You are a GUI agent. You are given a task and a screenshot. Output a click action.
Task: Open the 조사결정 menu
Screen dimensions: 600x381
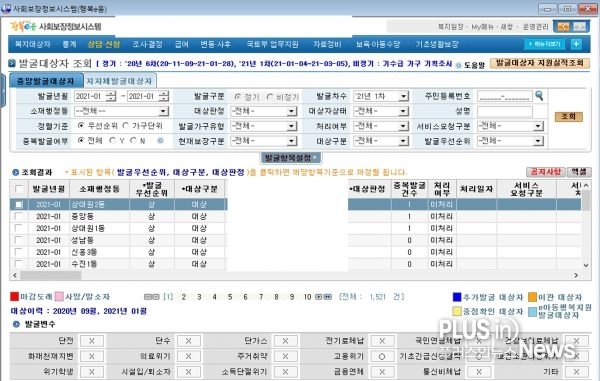[x=147, y=44]
